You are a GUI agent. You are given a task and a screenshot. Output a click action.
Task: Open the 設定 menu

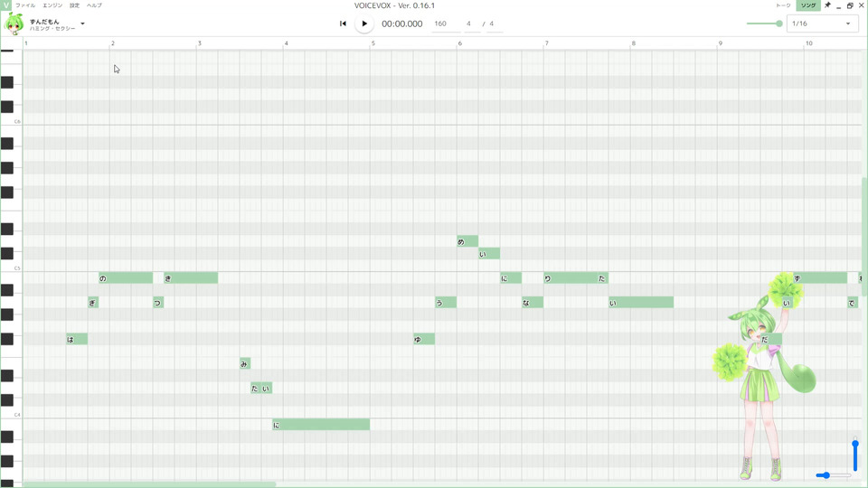[x=75, y=5]
